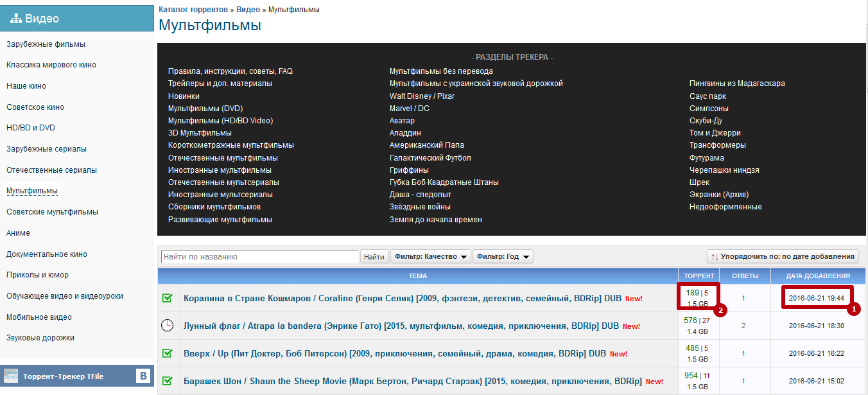
Task: Open Marvel / DC section
Action: tap(410, 109)
